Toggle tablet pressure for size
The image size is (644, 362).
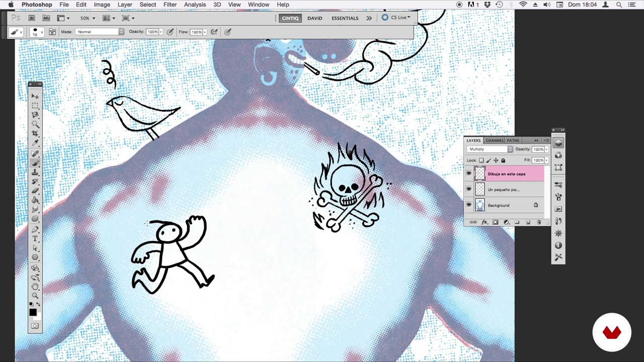(227, 32)
